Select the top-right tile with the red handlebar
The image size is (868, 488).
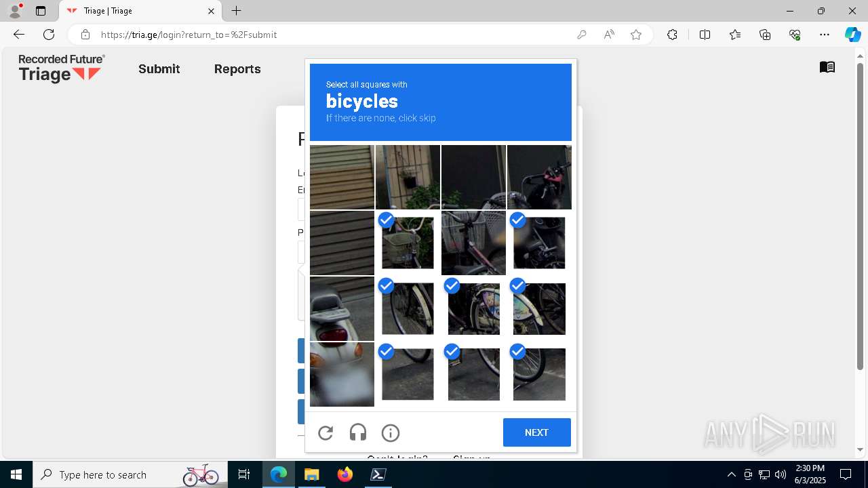click(539, 177)
